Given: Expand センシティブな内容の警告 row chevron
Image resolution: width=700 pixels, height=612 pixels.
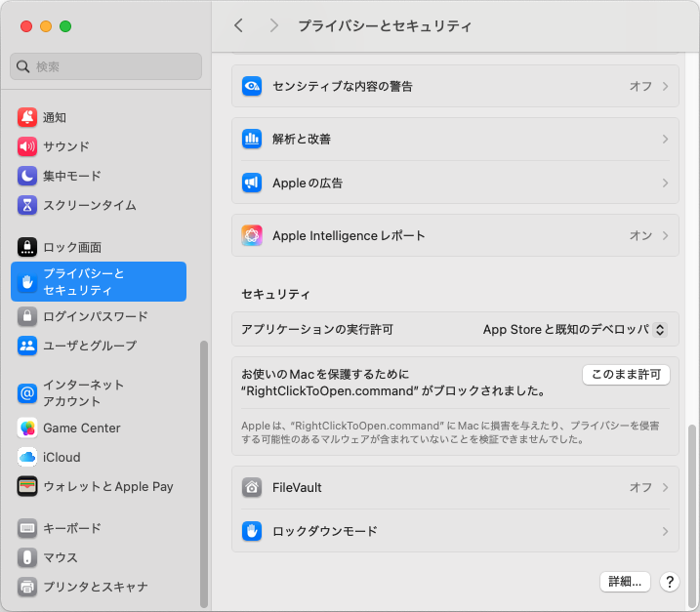Looking at the screenshot, I should (665, 86).
